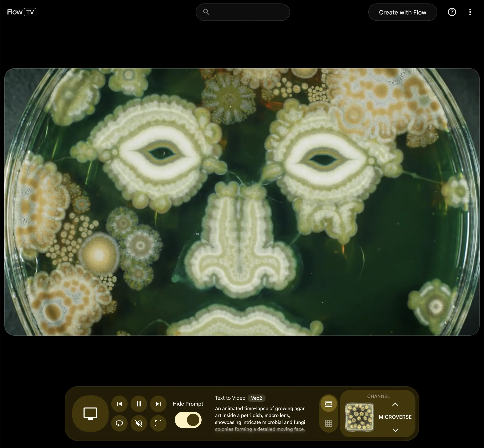Screen dimensions: 484x448
Task: Click the Veo2 model badge
Action: point(256,398)
